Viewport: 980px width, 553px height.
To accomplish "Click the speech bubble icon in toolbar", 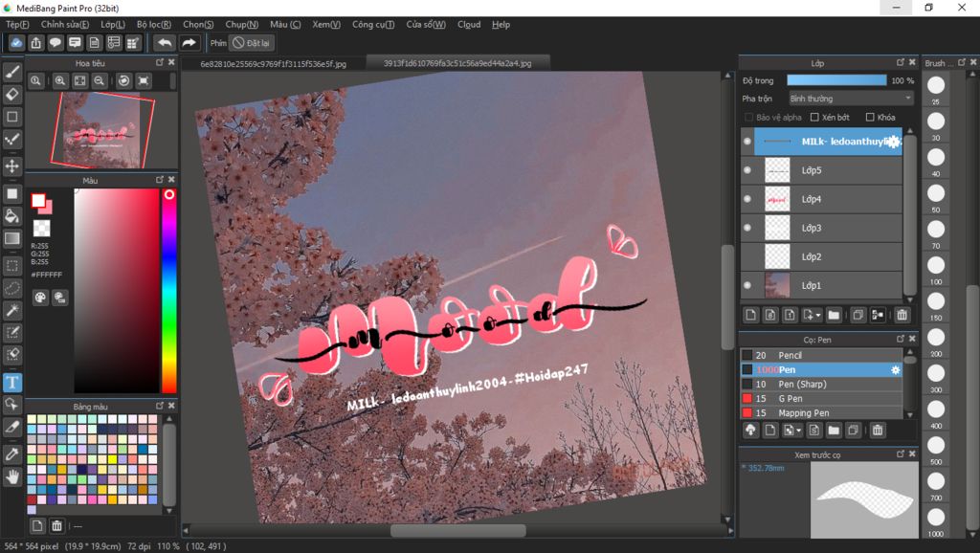I will pos(56,42).
